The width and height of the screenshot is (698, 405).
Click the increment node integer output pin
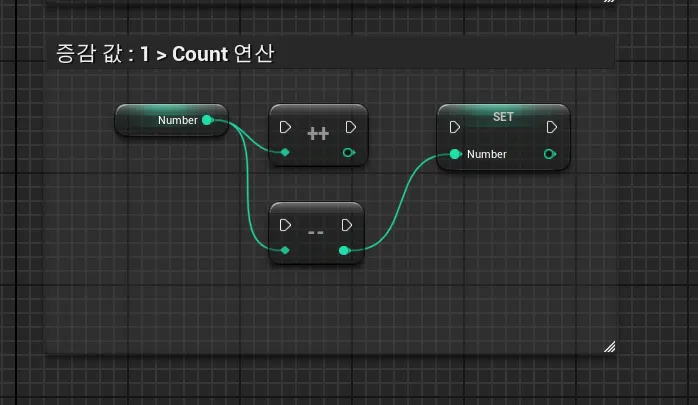click(349, 153)
